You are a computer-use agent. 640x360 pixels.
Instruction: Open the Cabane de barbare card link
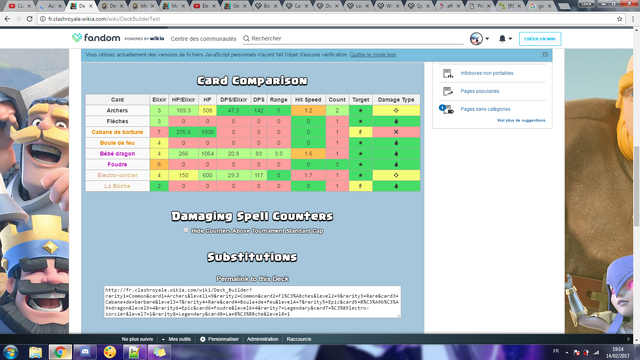pyautogui.click(x=117, y=132)
